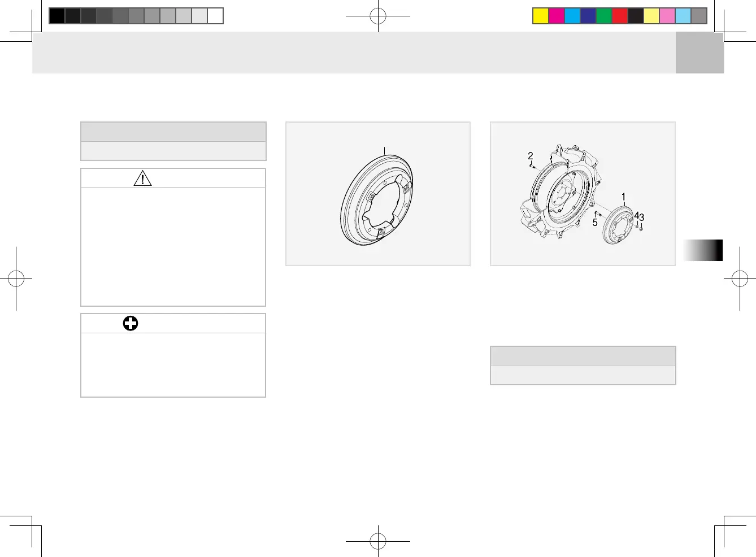Click the dark gray corner block in header band
This screenshot has width=756, height=557.
(x=699, y=53)
